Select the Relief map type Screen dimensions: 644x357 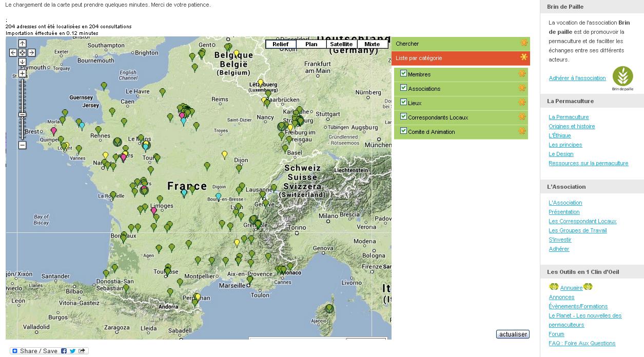[x=280, y=44]
